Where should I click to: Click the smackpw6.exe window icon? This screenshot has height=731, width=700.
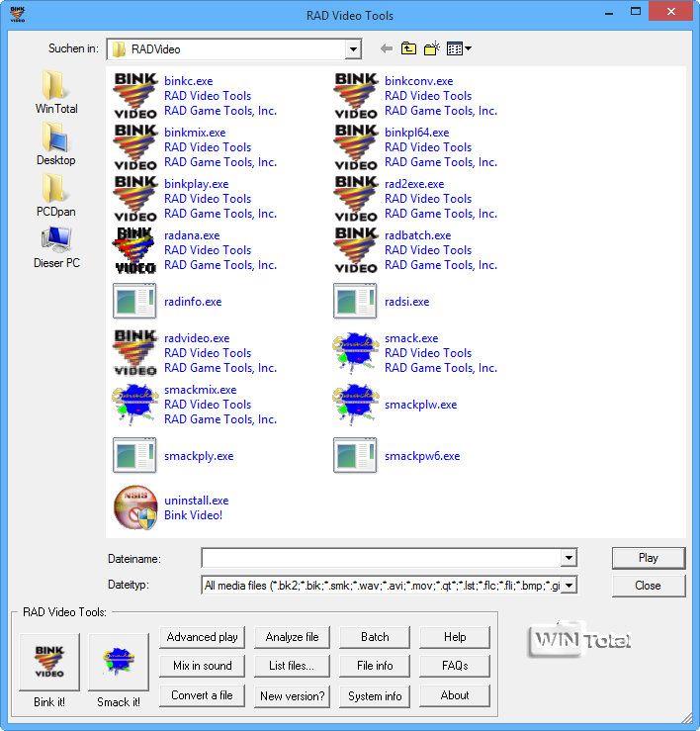(355, 455)
